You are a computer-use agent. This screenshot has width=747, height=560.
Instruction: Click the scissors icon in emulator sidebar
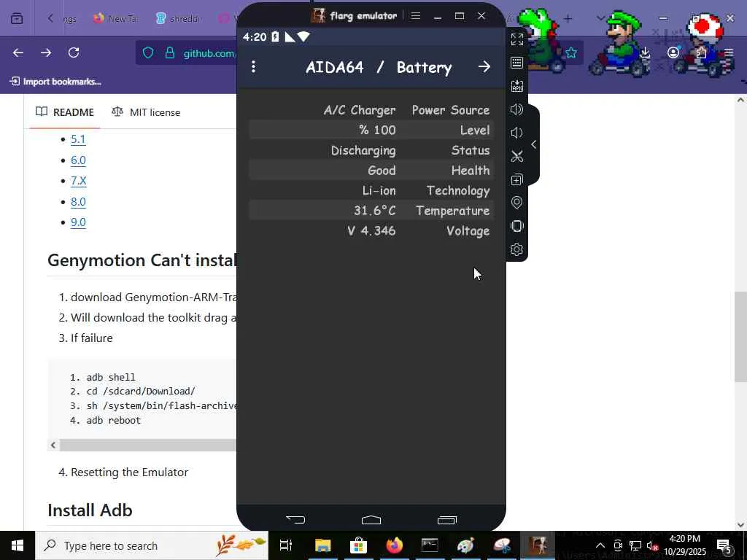pyautogui.click(x=517, y=156)
